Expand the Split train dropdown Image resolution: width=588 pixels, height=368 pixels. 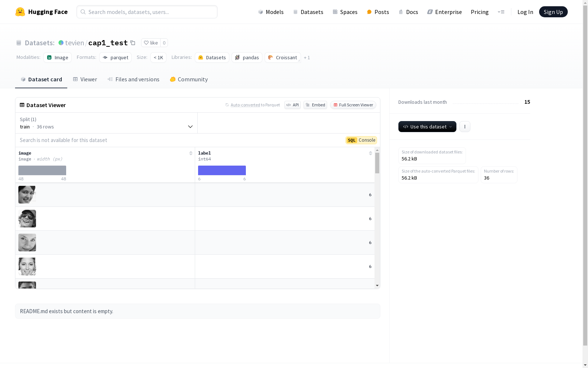click(107, 123)
